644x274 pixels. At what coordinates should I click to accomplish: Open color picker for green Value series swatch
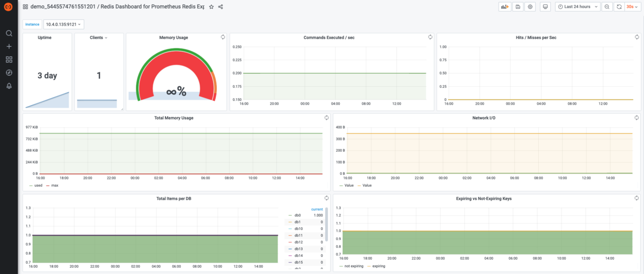coord(341,186)
